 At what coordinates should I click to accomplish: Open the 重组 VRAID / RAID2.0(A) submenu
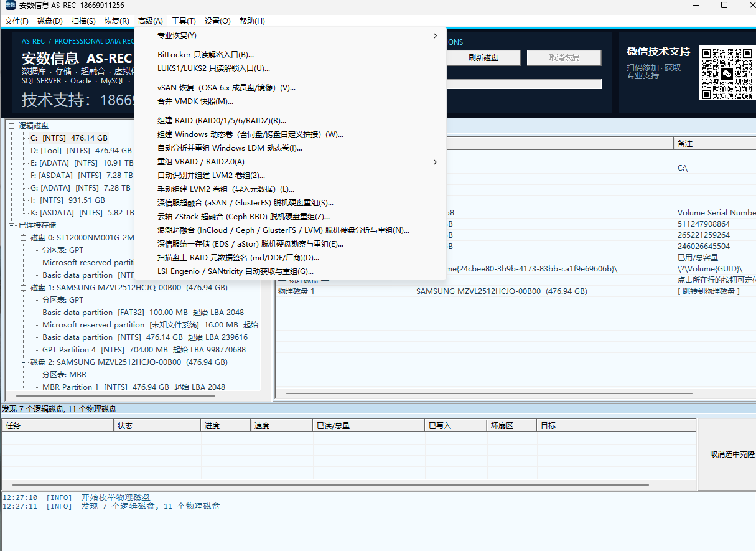(x=290, y=162)
